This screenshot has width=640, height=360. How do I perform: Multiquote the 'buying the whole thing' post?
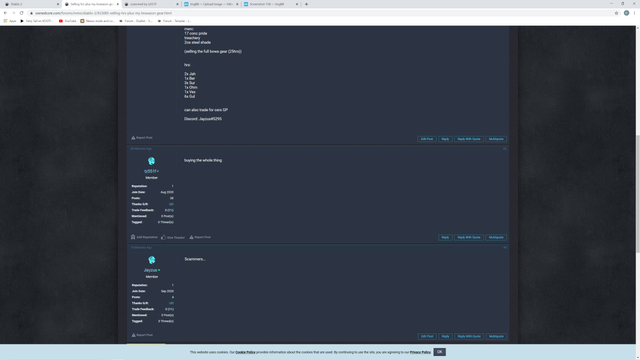(496, 238)
